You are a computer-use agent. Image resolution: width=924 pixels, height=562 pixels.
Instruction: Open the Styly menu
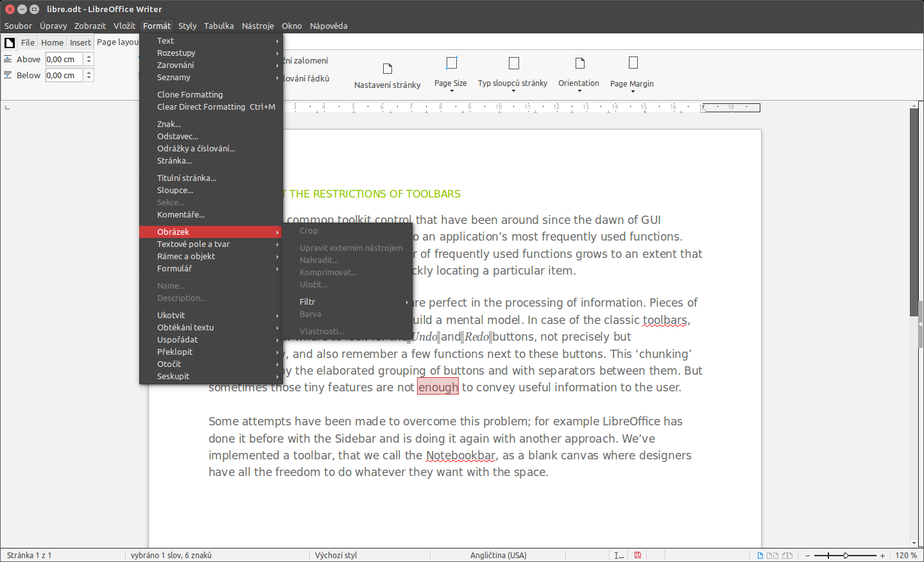click(x=187, y=26)
